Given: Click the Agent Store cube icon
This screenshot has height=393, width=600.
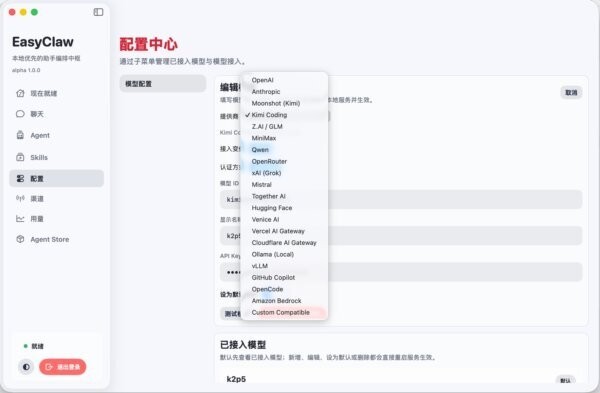Looking at the screenshot, I should coord(20,239).
